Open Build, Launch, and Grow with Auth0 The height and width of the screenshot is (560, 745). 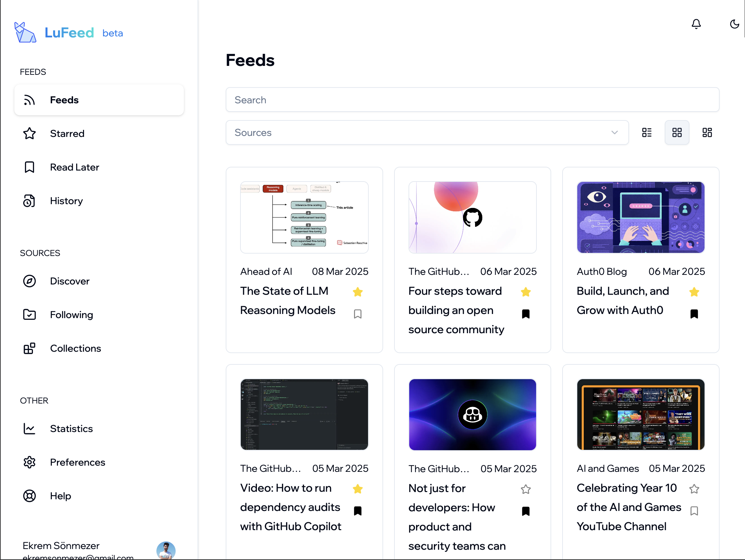pyautogui.click(x=623, y=301)
